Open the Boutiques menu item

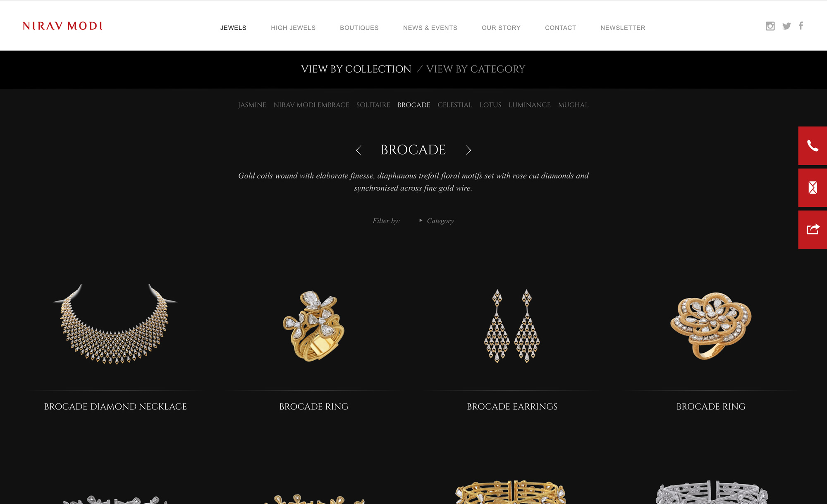tap(359, 28)
